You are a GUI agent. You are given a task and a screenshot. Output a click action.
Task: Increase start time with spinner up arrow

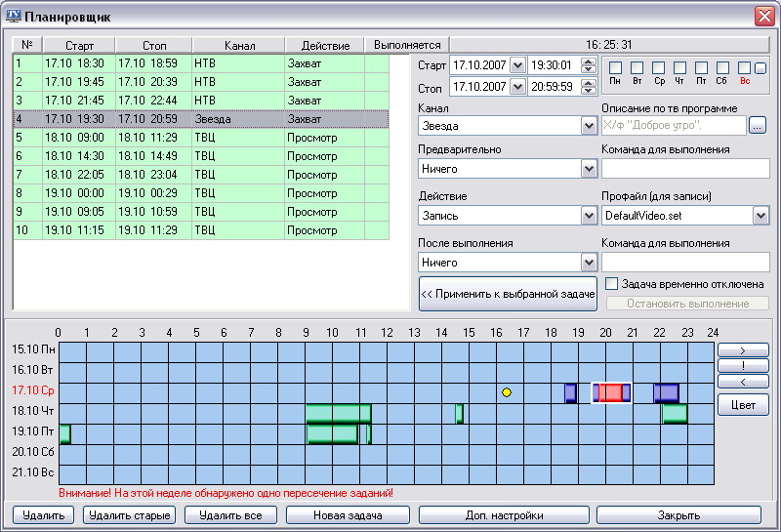[588, 61]
